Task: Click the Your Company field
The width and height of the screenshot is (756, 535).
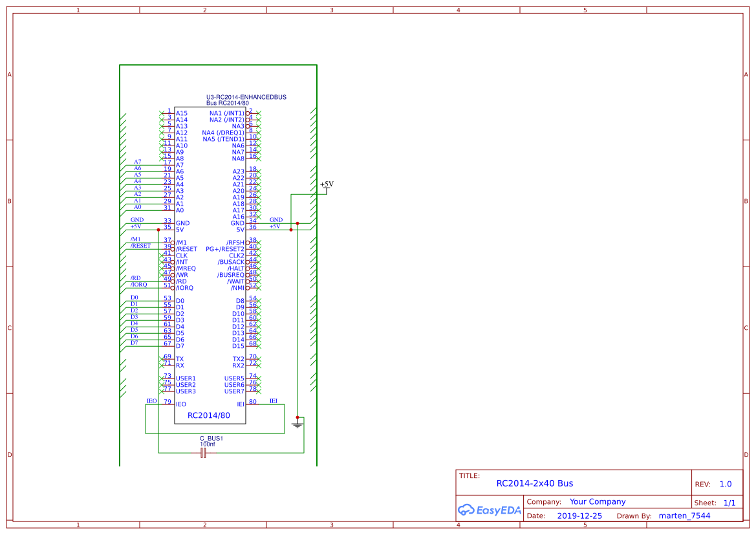Action: coord(597,501)
